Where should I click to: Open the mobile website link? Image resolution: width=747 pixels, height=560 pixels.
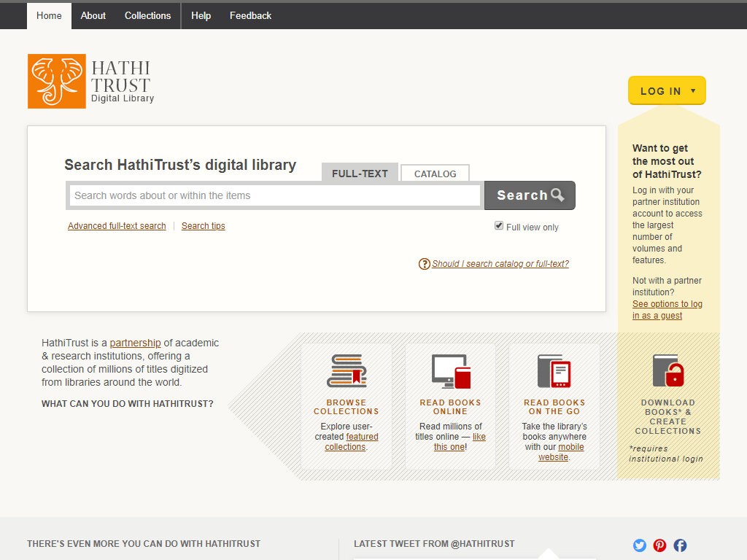click(561, 452)
